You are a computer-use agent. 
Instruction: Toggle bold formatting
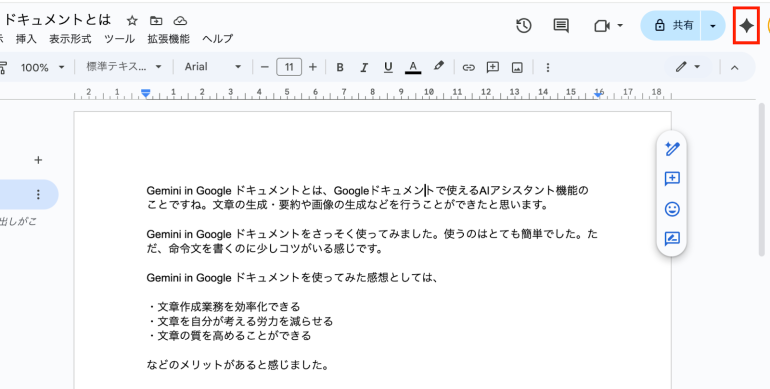pyautogui.click(x=340, y=67)
